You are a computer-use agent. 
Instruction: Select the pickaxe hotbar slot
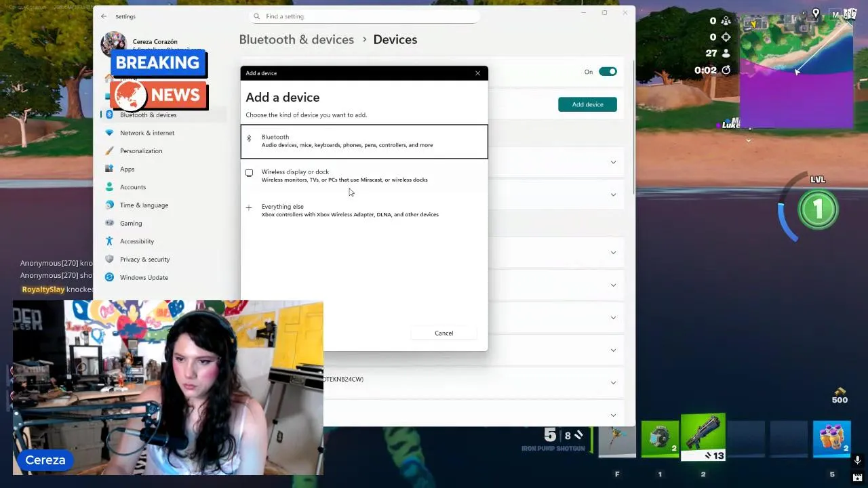tap(617, 441)
